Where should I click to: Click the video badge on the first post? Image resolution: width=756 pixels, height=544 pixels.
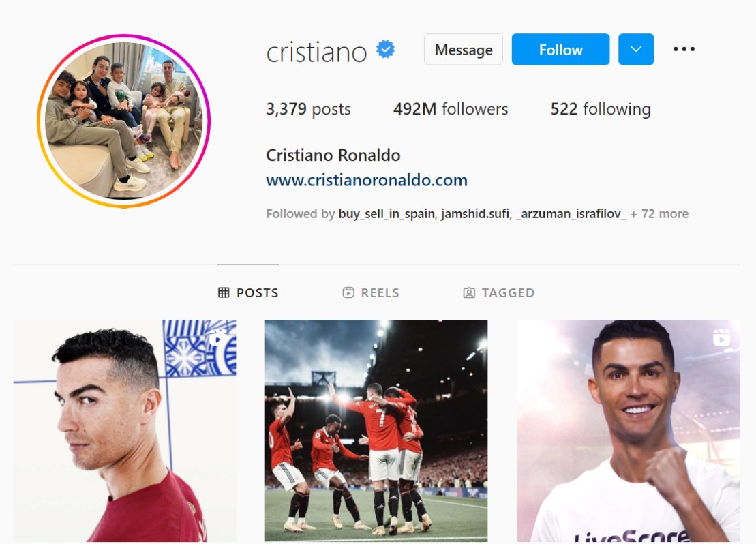[218, 339]
